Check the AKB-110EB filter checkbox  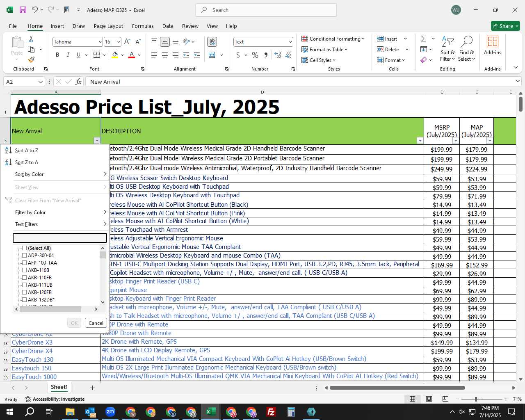tap(24, 278)
